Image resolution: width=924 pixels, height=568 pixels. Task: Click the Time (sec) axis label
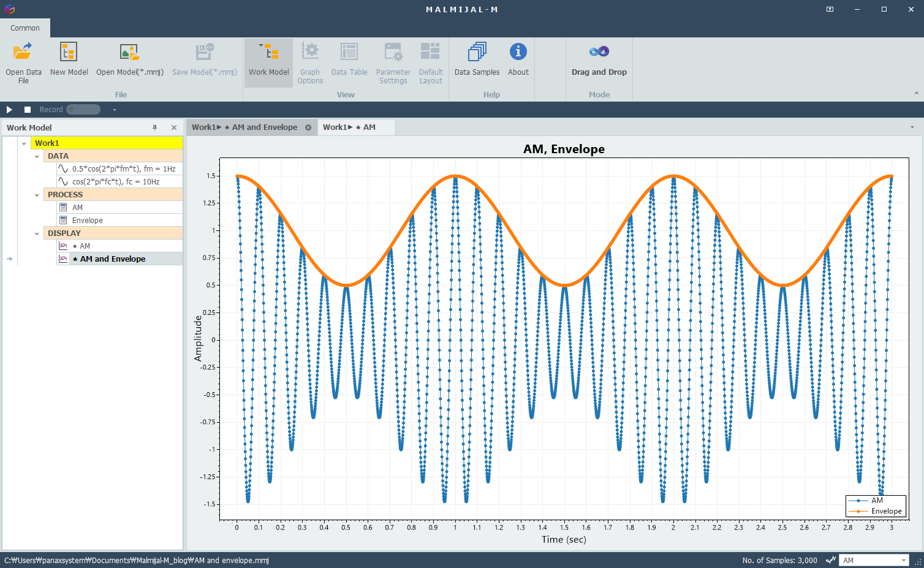pos(564,539)
